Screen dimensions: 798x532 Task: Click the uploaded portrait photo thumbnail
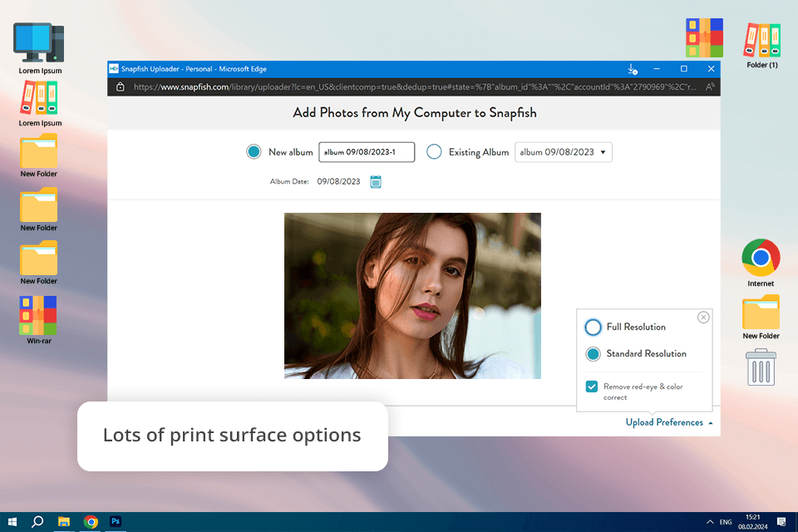412,296
